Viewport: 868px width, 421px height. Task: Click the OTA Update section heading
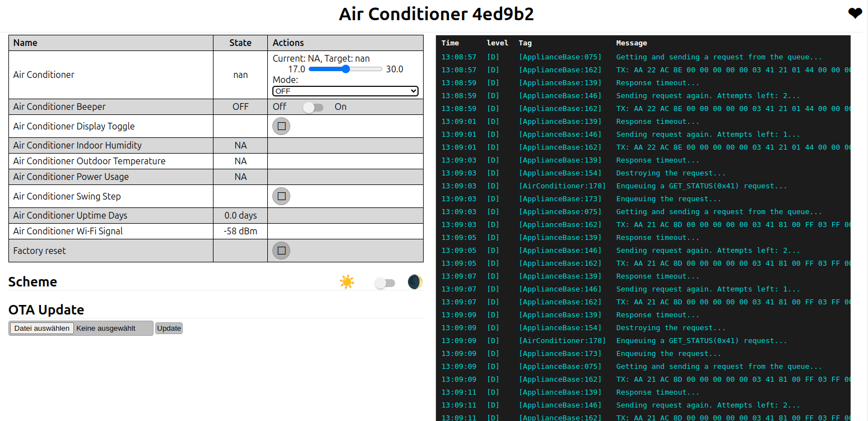[x=46, y=310]
